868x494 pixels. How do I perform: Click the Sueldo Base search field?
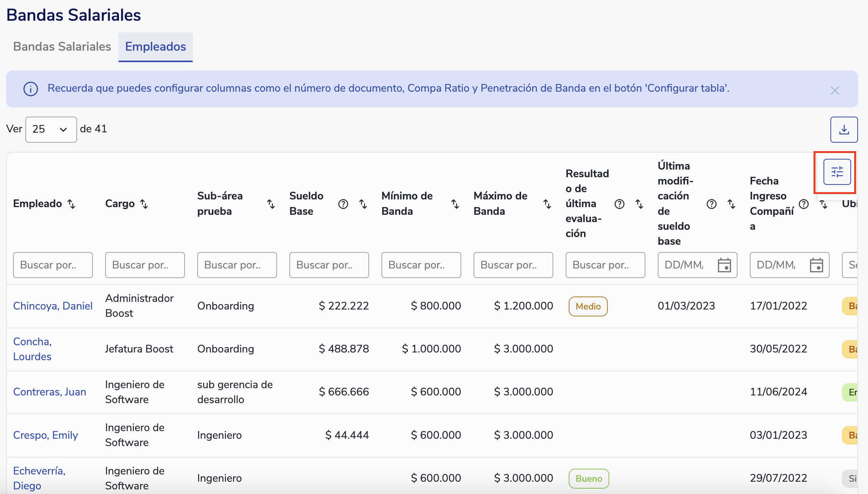tap(329, 265)
